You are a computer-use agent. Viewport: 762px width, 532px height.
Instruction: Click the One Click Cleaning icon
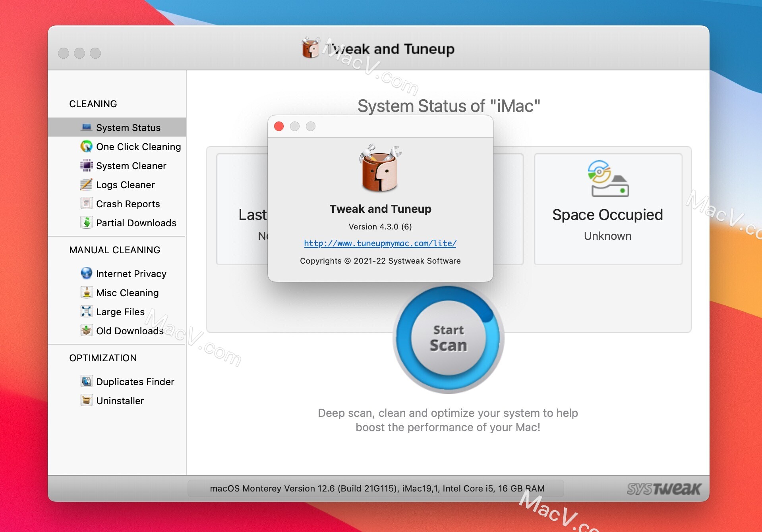[x=86, y=146]
